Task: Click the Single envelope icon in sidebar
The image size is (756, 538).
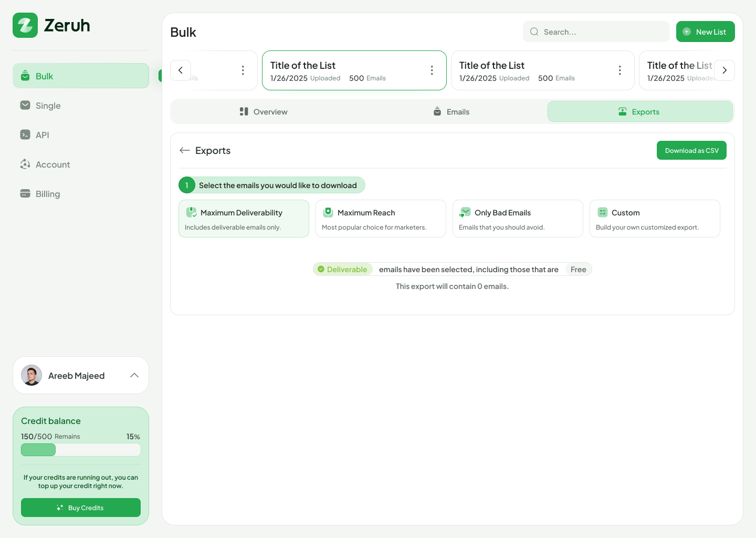Action: [x=25, y=105]
